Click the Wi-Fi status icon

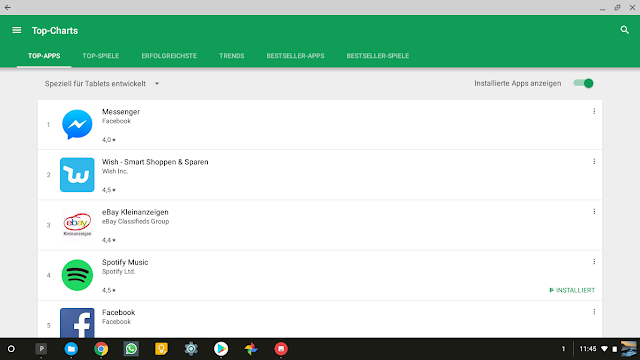(604, 349)
